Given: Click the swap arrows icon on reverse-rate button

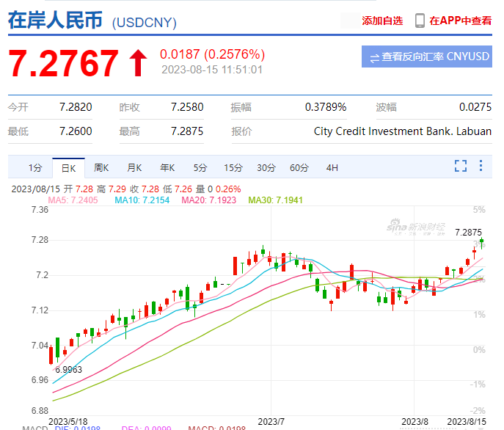Looking at the screenshot, I should pos(374,57).
